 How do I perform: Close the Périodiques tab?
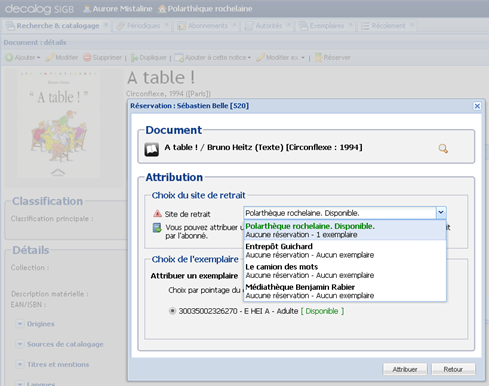pyautogui.click(x=167, y=25)
